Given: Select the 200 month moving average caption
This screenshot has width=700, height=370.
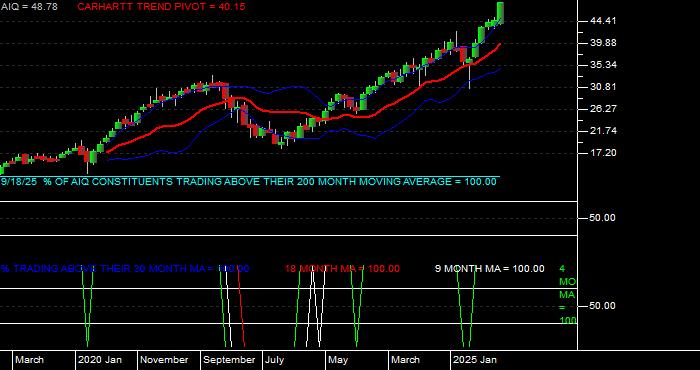Looking at the screenshot, I should coord(249,182).
